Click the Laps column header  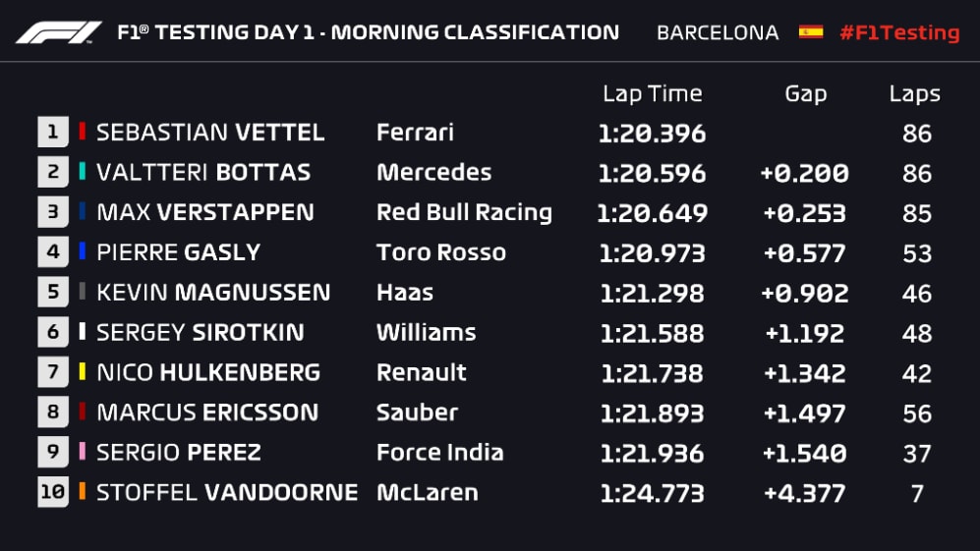pyautogui.click(x=915, y=94)
